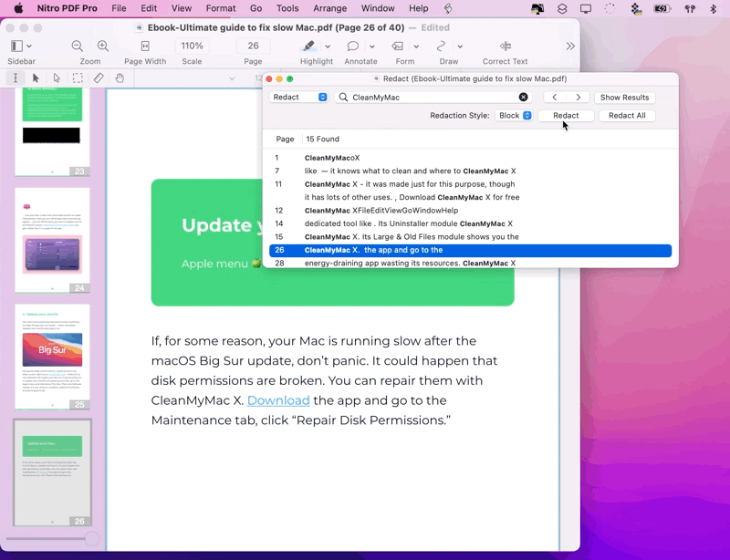This screenshot has height=560, width=730.
Task: Select the rectangle marquee tool
Action: point(78,78)
